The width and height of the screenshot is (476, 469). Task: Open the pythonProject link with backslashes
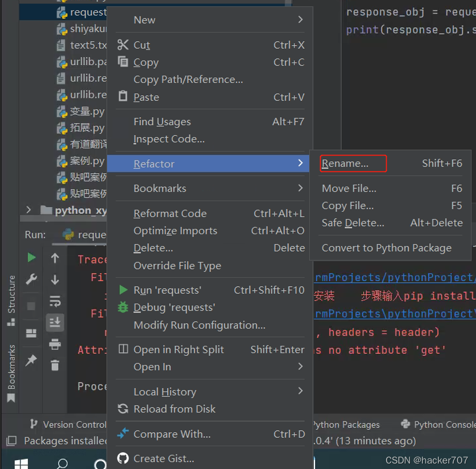(x=395, y=313)
